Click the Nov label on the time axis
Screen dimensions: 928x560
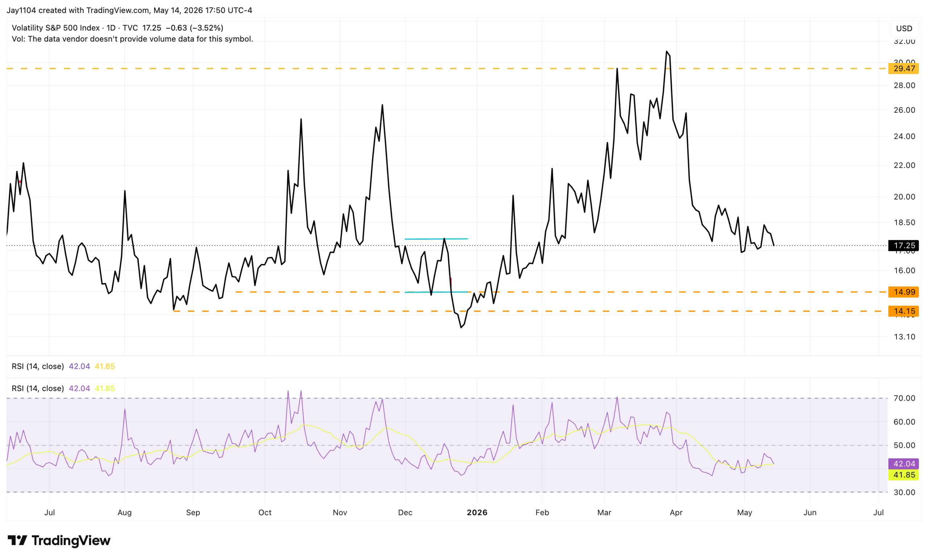[x=340, y=513]
